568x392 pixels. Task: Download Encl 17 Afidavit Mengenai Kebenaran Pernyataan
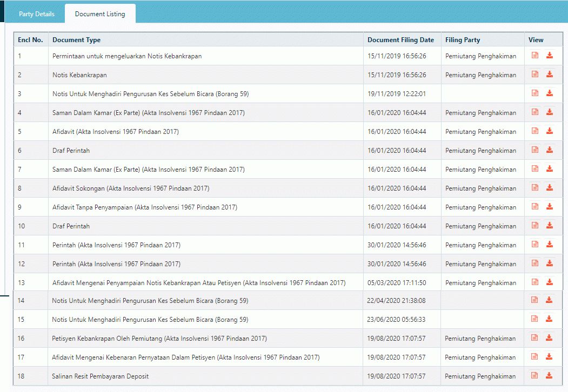549,357
